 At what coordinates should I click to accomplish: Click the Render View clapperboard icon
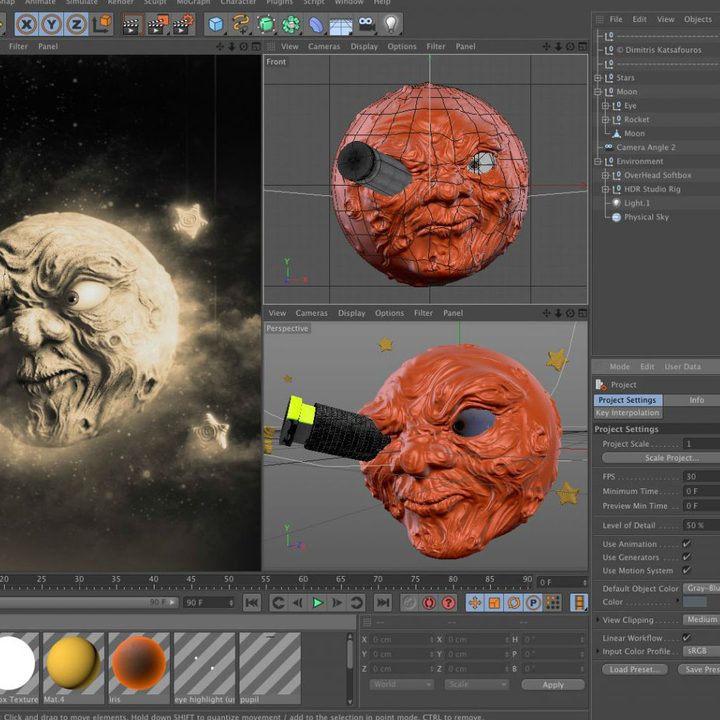[x=131, y=24]
